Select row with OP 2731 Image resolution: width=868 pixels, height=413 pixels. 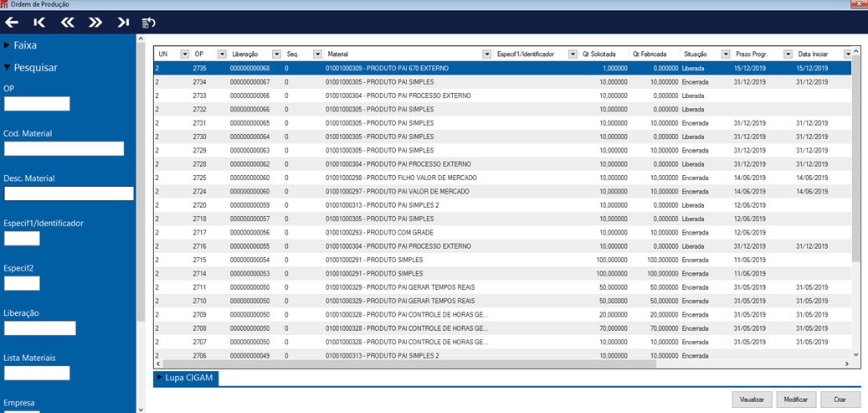[503, 123]
